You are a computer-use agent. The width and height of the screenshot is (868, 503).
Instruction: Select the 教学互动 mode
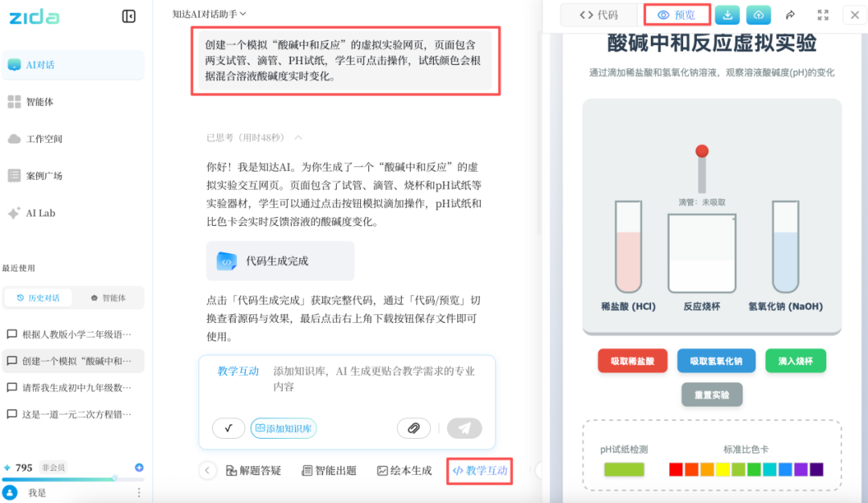pyautogui.click(x=480, y=470)
